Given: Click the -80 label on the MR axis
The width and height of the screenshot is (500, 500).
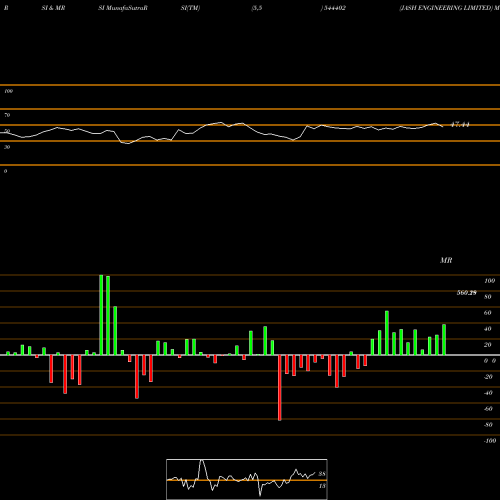Looking at the screenshot, I should coord(488,425).
